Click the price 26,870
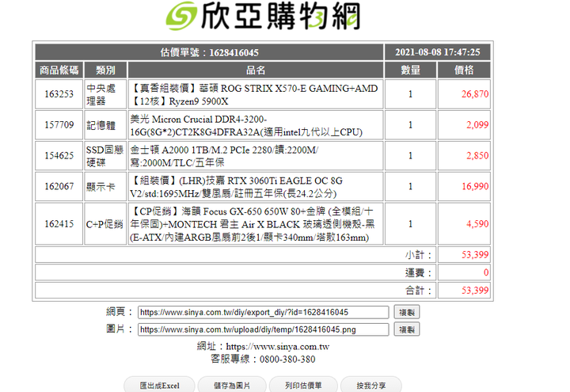This screenshot has width=570, height=392. (x=475, y=94)
